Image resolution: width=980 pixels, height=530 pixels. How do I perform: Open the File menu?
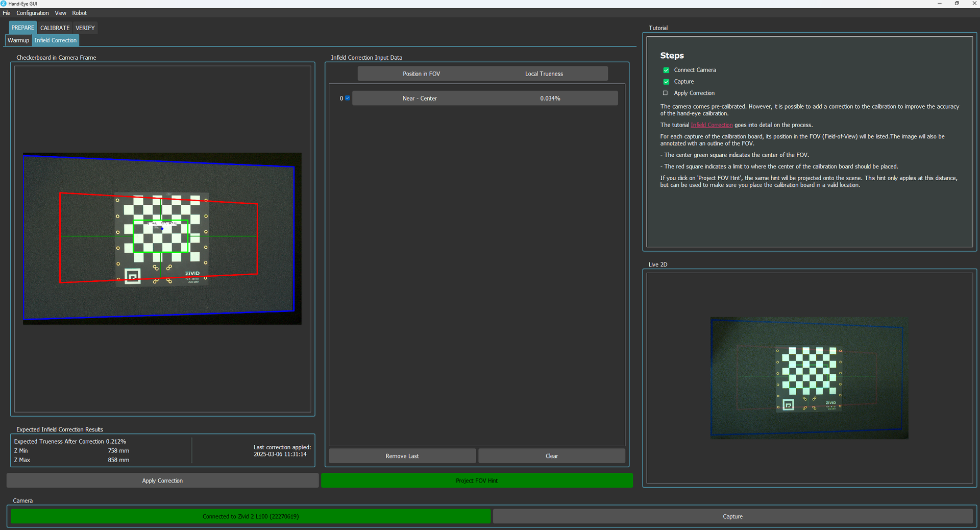click(7, 13)
